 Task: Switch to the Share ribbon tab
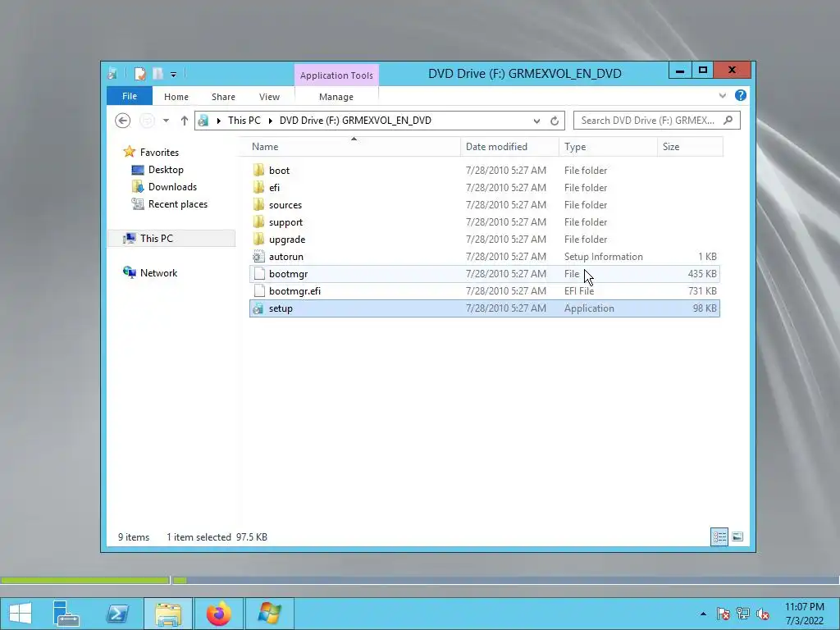click(x=223, y=97)
